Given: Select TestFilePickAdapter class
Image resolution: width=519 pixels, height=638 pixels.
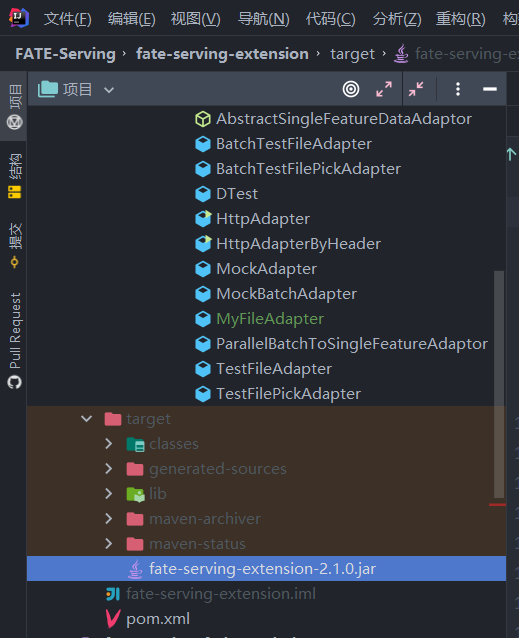Looking at the screenshot, I should (288, 393).
